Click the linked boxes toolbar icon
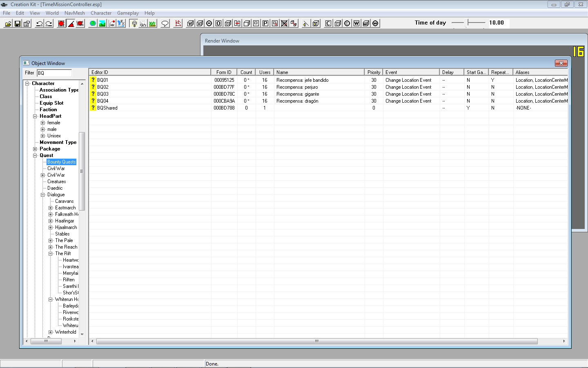 294,23
